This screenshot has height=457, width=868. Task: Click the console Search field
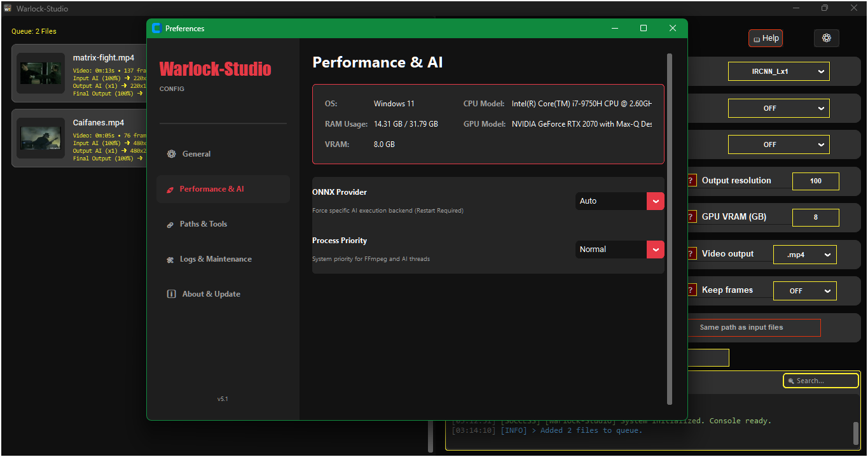tap(821, 381)
